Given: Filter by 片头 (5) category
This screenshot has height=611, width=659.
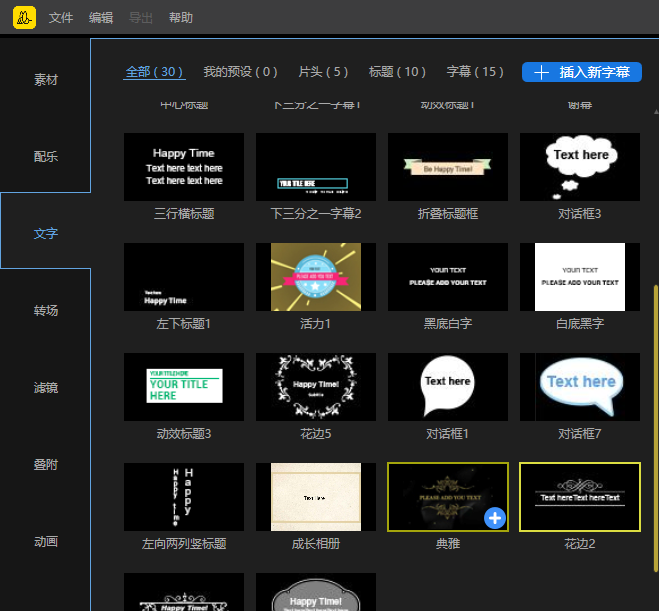Looking at the screenshot, I should pos(323,72).
